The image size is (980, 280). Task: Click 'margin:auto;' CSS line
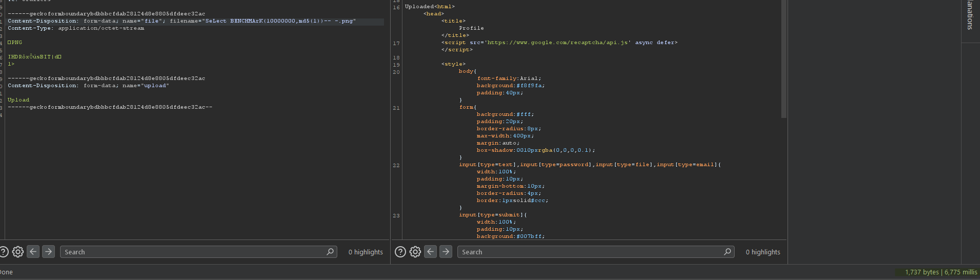pyautogui.click(x=498, y=143)
